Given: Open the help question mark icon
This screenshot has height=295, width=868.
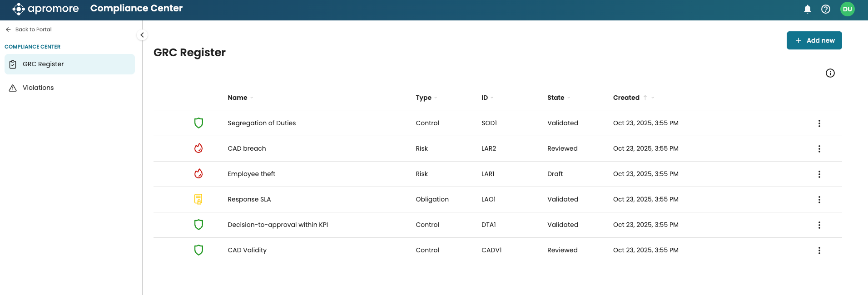Looking at the screenshot, I should [x=825, y=9].
